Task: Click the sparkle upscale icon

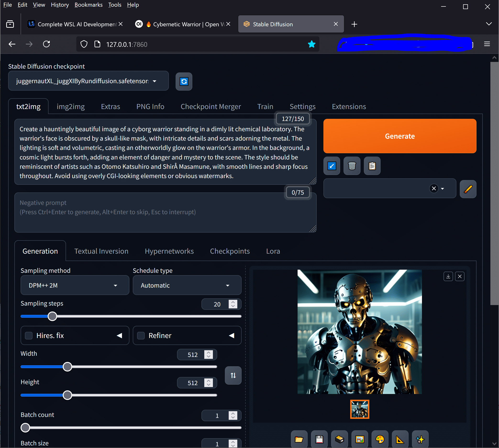Action: coord(420,439)
